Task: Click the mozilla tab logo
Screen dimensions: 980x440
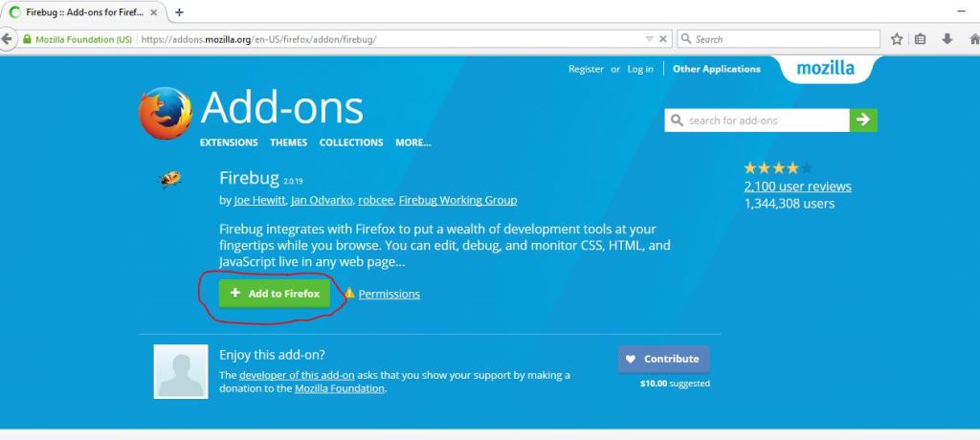Action: (x=825, y=68)
